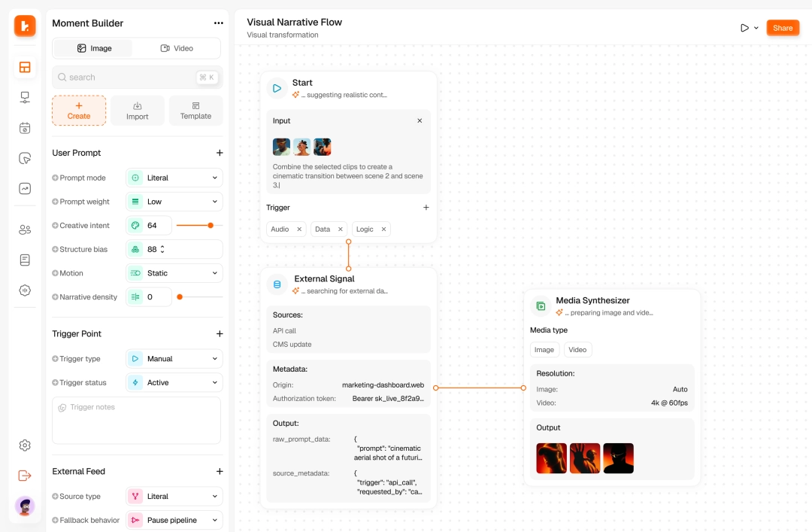Open the Source type dropdown

174,496
